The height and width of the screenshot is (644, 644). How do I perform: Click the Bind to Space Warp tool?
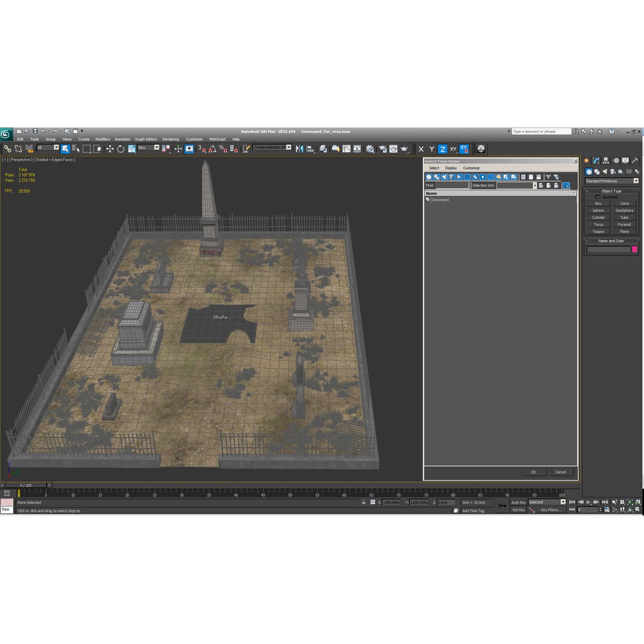click(29, 148)
